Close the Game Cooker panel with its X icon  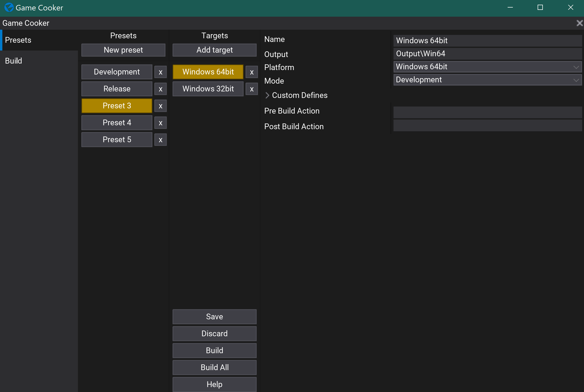point(580,23)
